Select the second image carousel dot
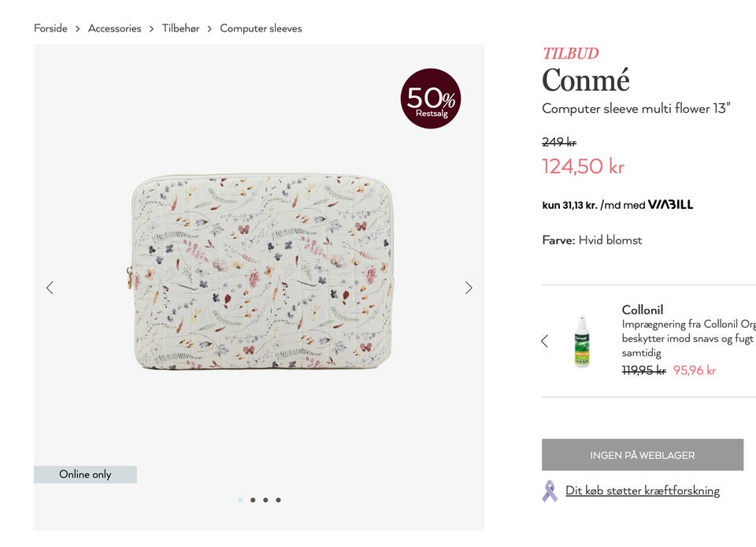The height and width of the screenshot is (547, 756). [x=253, y=500]
